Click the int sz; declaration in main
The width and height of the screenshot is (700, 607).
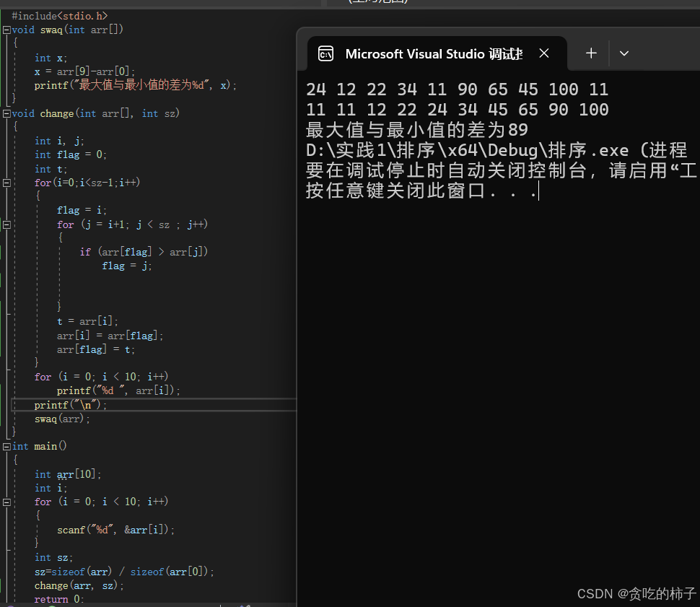point(53,558)
